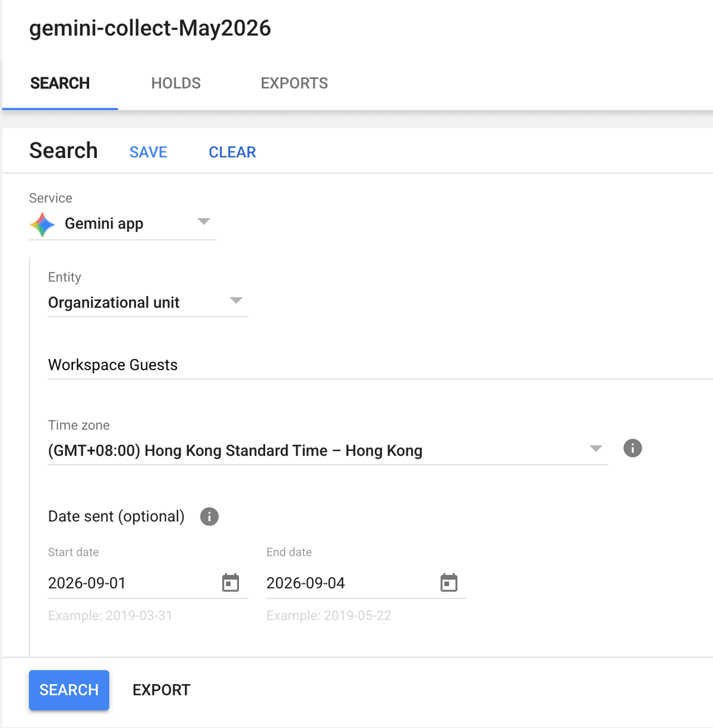Show info about Date sent (optional)
Screen dimensions: 713x728
pos(209,517)
